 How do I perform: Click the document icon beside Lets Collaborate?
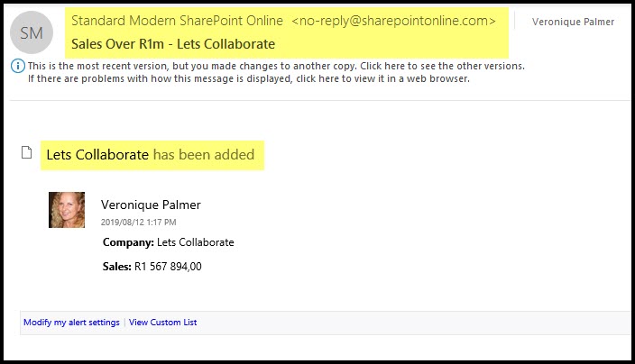point(27,153)
